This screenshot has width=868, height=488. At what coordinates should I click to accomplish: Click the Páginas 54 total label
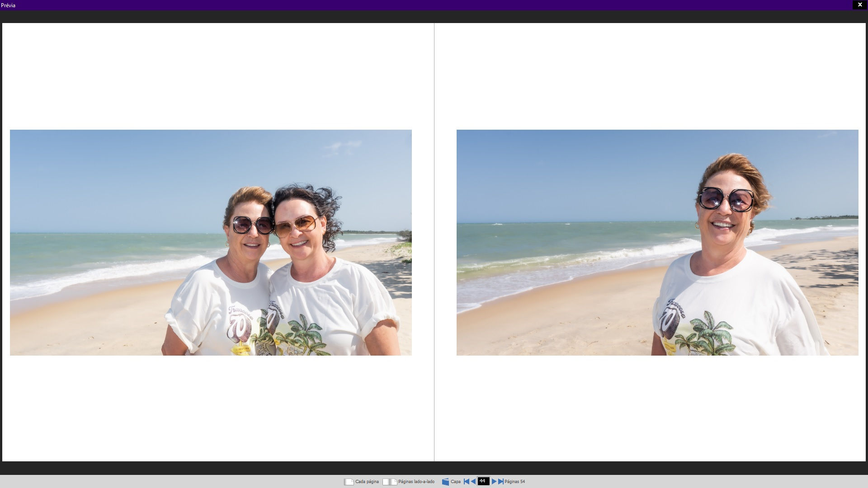click(514, 482)
